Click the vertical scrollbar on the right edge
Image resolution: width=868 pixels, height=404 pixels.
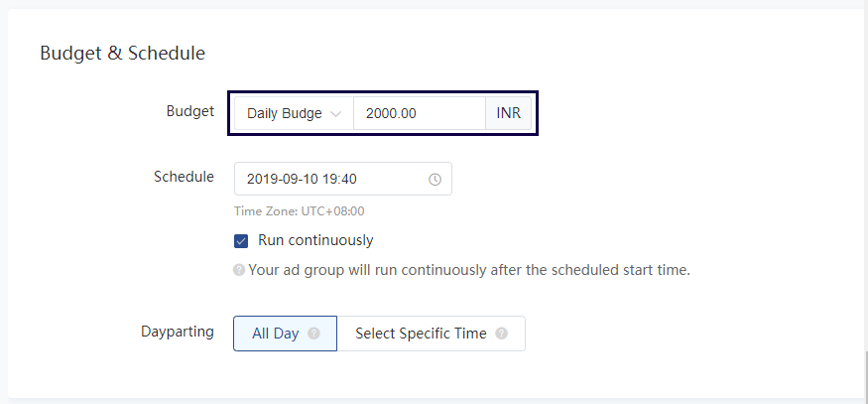click(864, 375)
